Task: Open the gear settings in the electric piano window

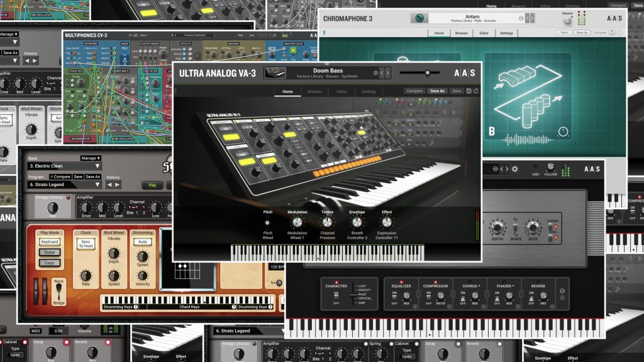Action: [x=514, y=169]
